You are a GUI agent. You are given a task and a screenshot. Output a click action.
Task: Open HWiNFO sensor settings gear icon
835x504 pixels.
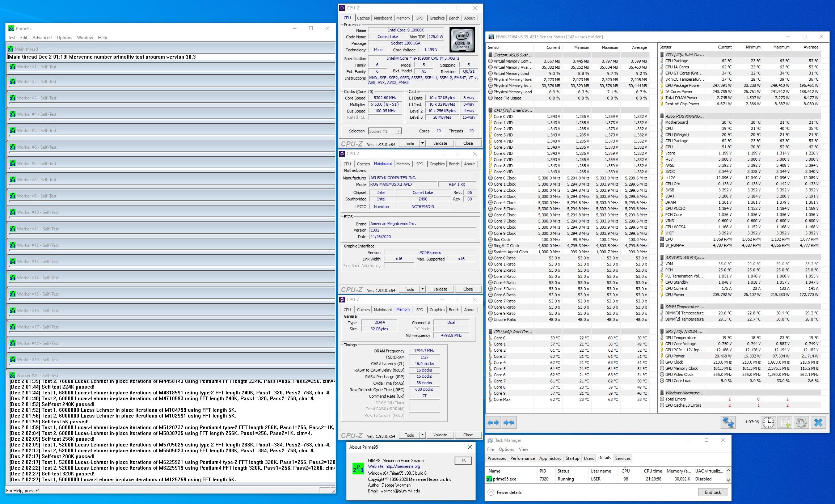point(801,422)
